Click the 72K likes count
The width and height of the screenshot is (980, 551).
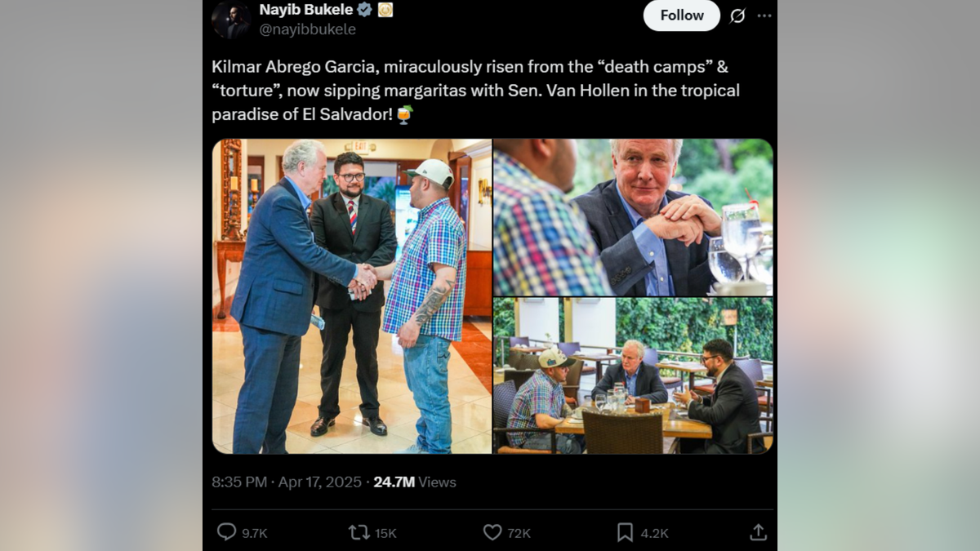pyautogui.click(x=519, y=533)
